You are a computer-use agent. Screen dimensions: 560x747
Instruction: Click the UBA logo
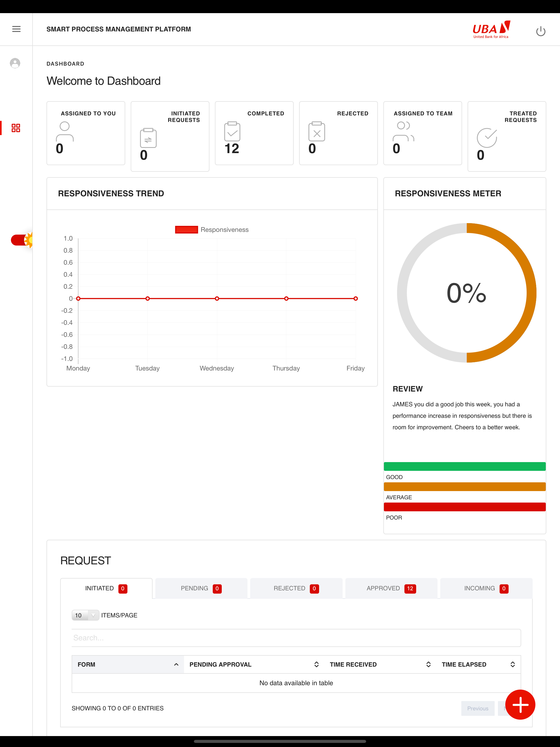[491, 30]
